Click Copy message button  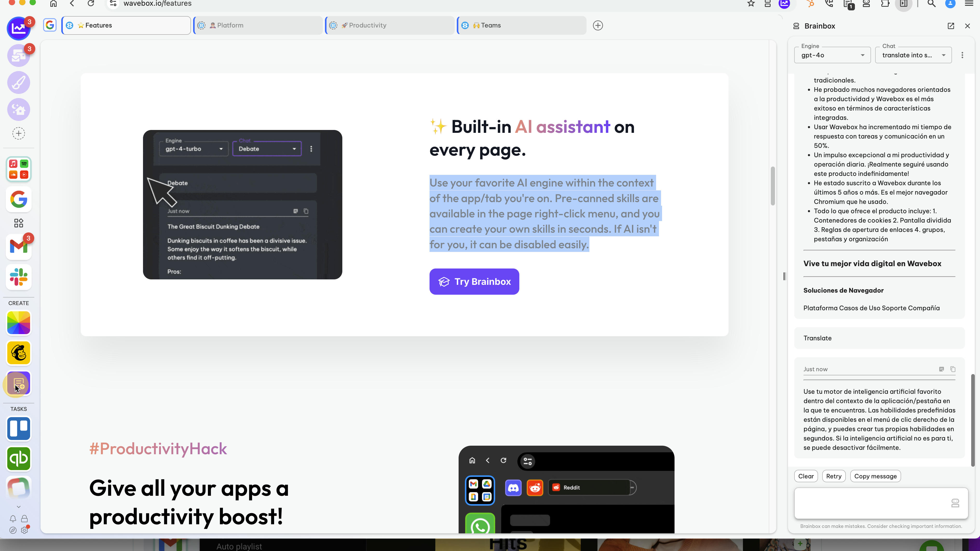[x=875, y=477]
